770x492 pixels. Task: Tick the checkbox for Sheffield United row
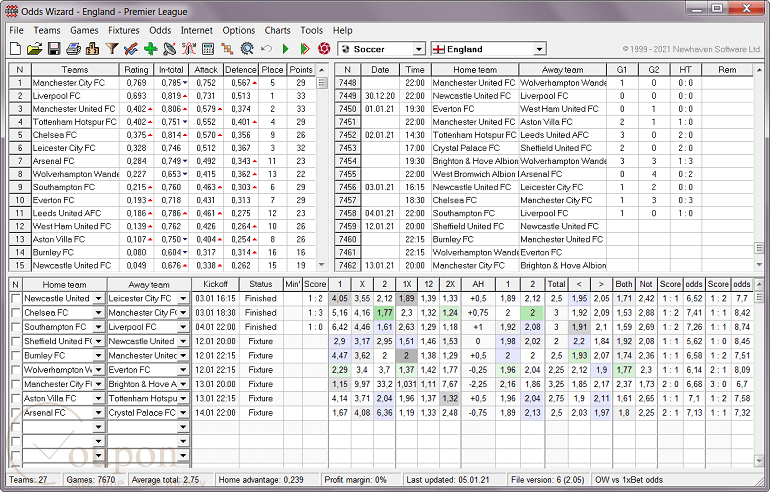pyautogui.click(x=16, y=341)
